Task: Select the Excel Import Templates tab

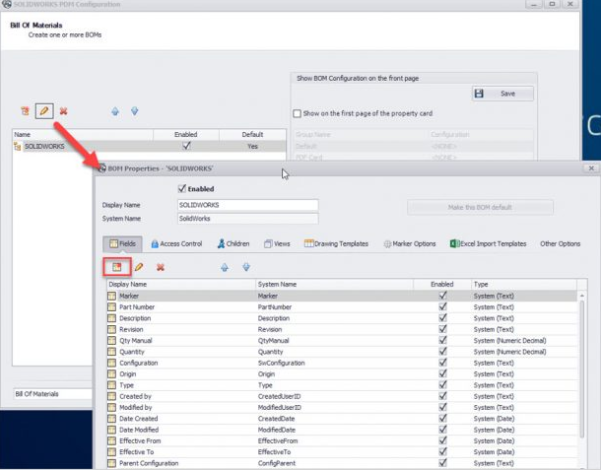Action: [488, 243]
